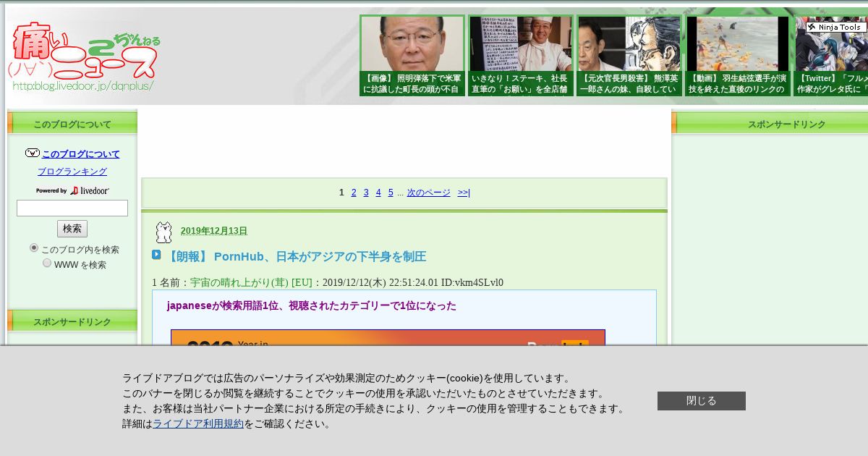Open the 羽生結弦選手 video thumbnail article
The height and width of the screenshot is (456, 868).
[738, 56]
